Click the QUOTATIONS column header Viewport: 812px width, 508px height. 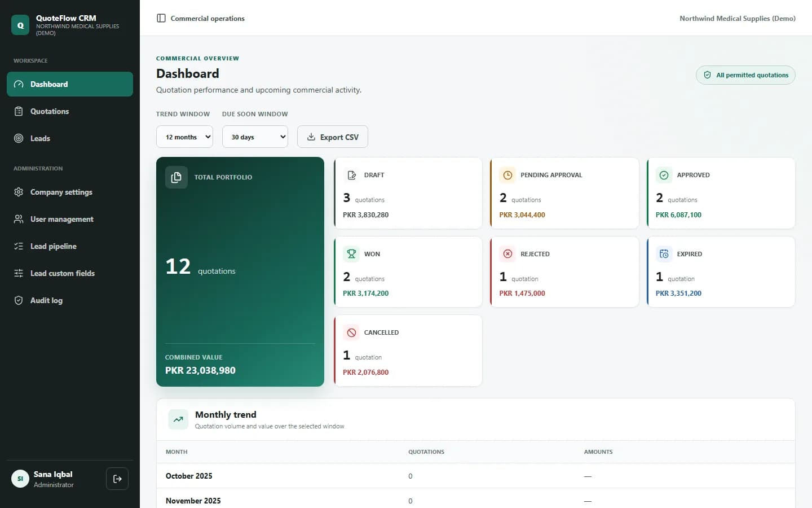(426, 452)
